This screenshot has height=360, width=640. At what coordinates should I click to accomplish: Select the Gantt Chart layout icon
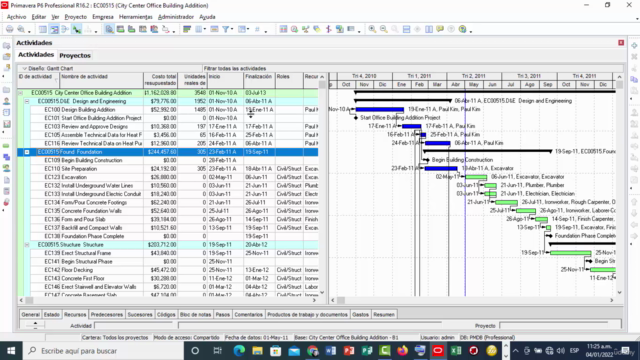(54, 29)
